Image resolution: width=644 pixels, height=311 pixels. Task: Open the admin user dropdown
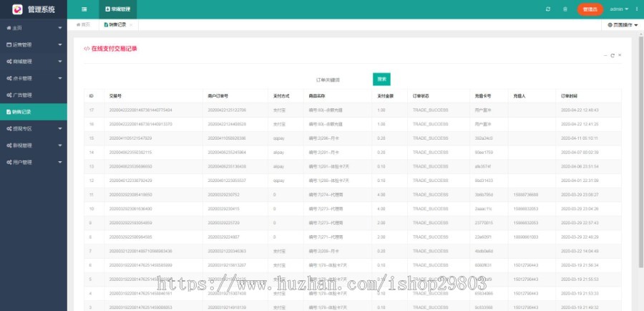coord(619,9)
